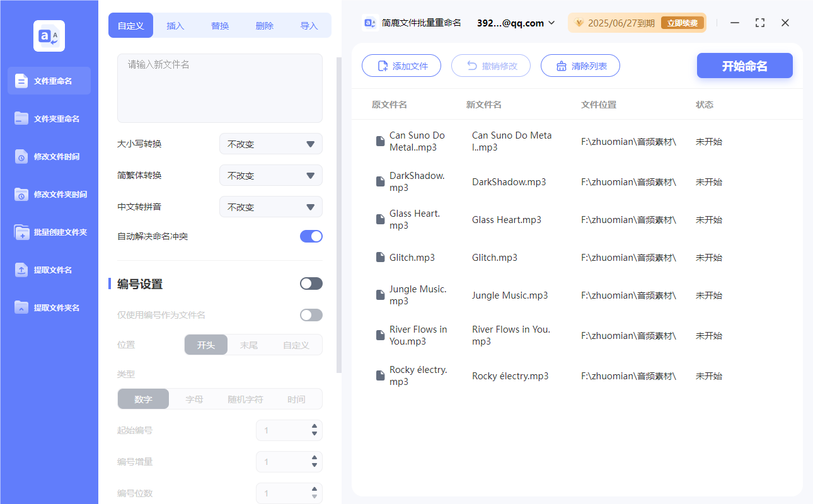Select 批量创建文件夹 from sidebar
The width and height of the screenshot is (813, 504).
[x=49, y=232]
